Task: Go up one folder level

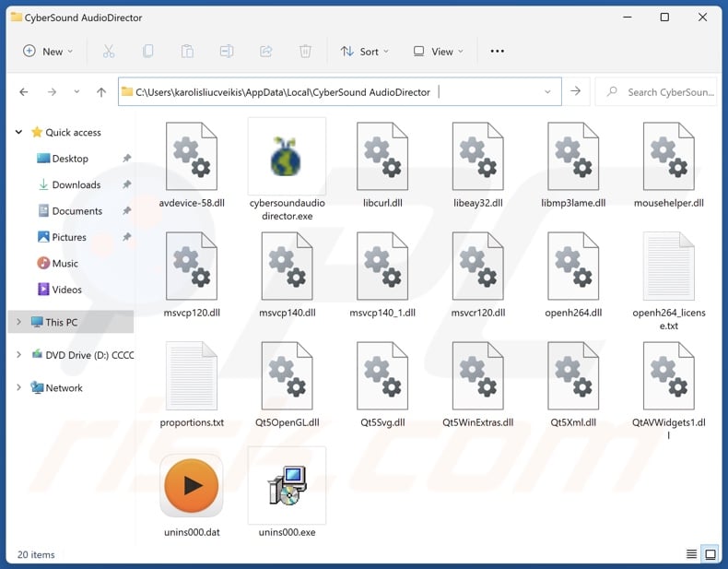Action: pyautogui.click(x=101, y=92)
